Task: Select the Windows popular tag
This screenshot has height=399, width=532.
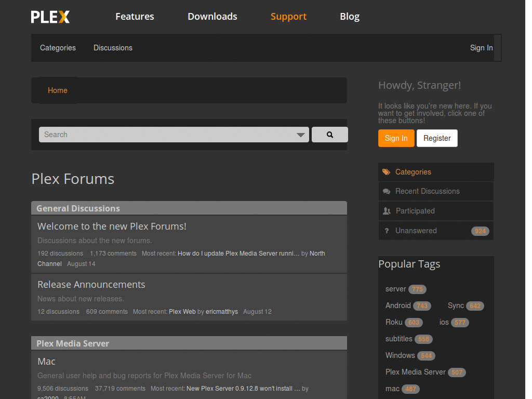Action: (x=400, y=355)
